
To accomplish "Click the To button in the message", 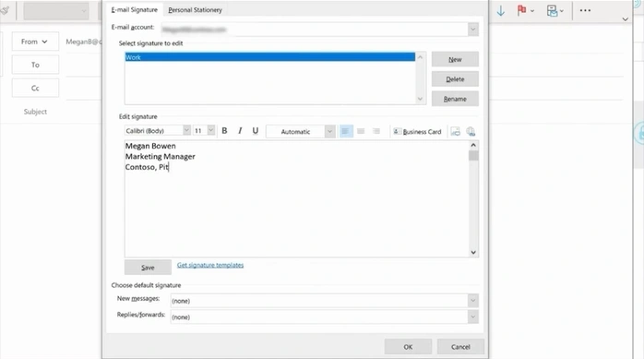I will [x=35, y=65].
